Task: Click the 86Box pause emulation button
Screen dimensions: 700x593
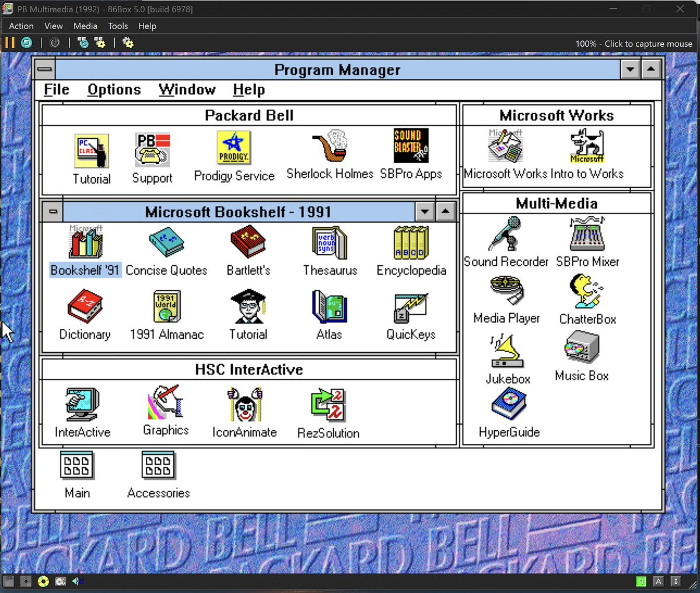Action: point(10,43)
